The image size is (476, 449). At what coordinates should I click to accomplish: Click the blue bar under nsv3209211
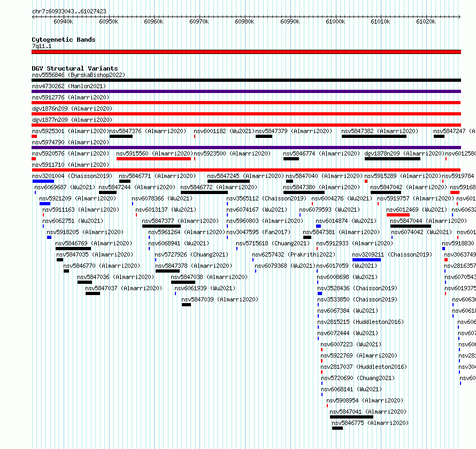367,260
